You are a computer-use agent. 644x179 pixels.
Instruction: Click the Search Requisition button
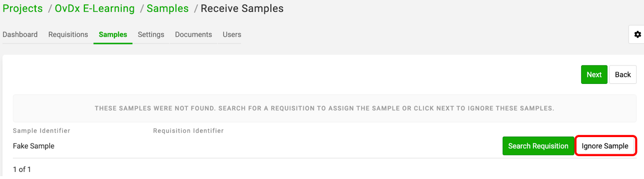click(538, 146)
